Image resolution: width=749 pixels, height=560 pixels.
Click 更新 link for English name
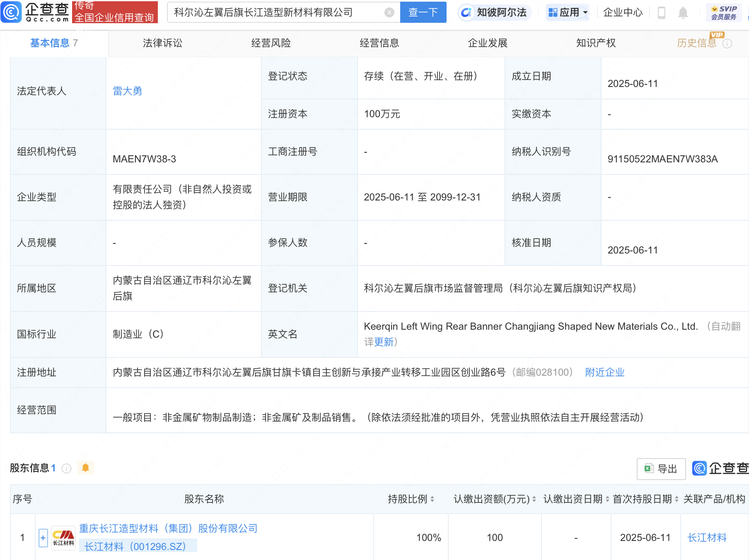click(x=384, y=342)
